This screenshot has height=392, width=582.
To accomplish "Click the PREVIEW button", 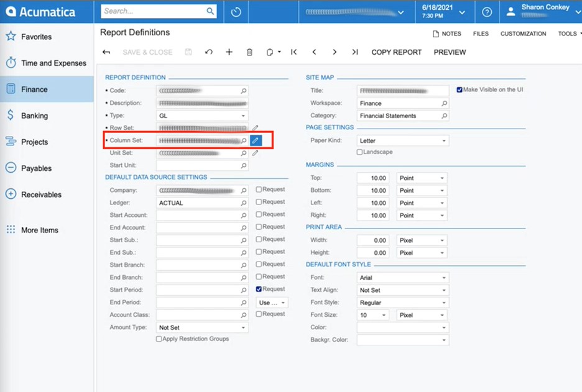I will [450, 52].
